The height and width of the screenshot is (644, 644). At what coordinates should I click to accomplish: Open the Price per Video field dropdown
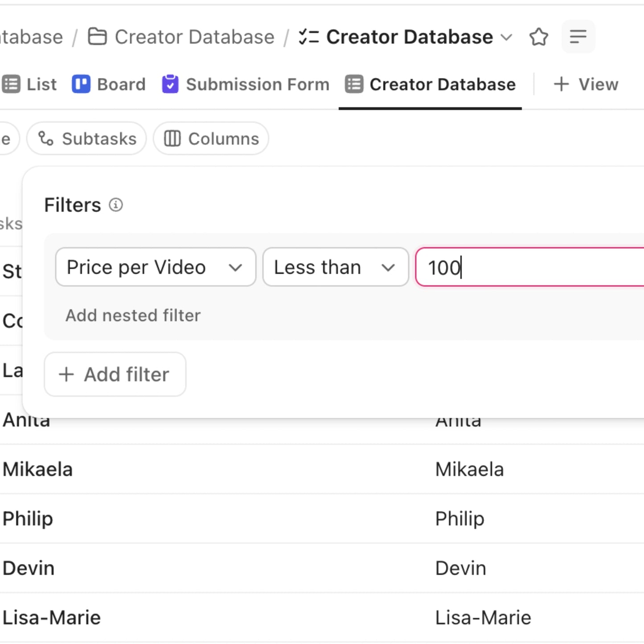pos(156,267)
